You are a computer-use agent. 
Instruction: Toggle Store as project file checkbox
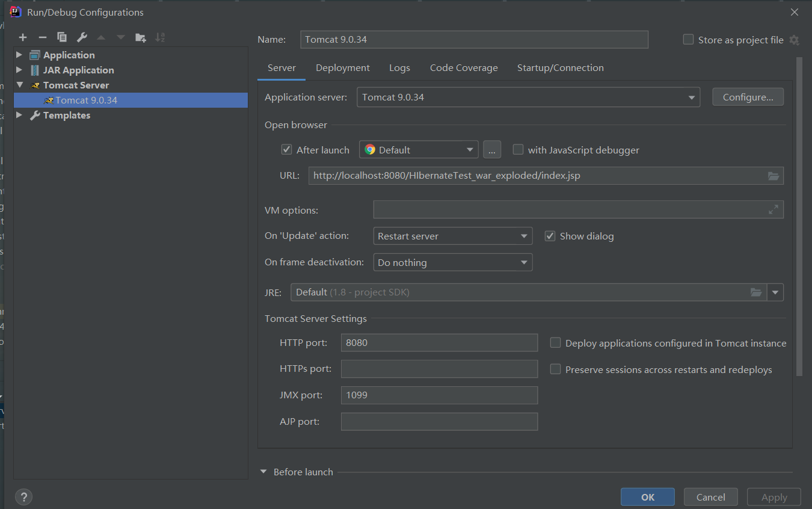(688, 40)
